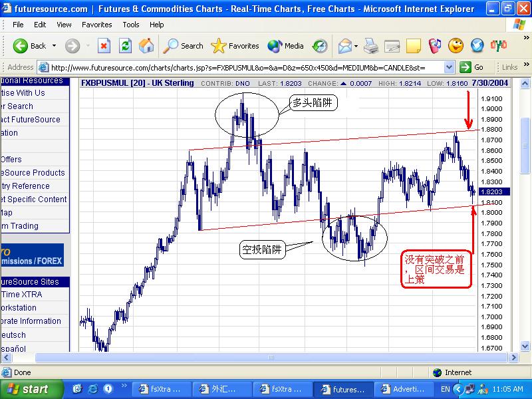The image size is (532, 399).
Task: Click Internet Explorer quick launch icon
Action: tap(92, 389)
